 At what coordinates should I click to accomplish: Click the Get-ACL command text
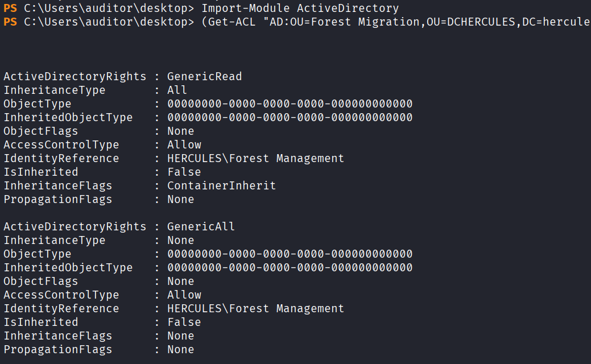[x=232, y=22]
